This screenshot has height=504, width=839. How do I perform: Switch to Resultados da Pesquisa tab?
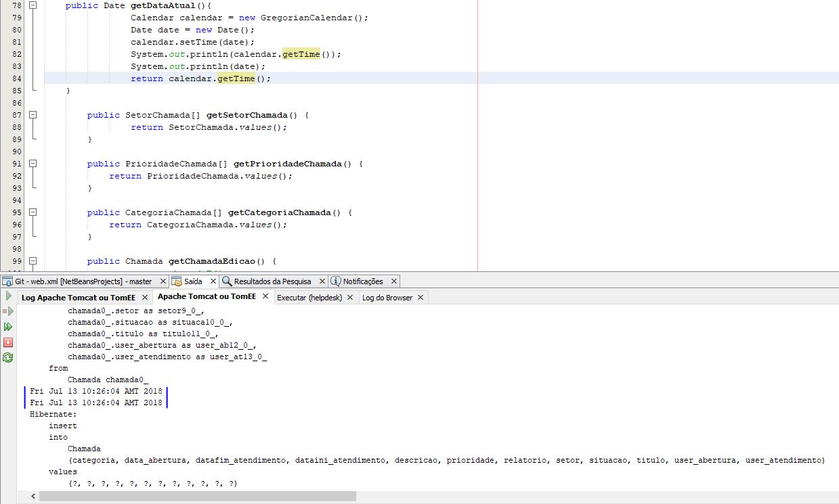coord(267,281)
